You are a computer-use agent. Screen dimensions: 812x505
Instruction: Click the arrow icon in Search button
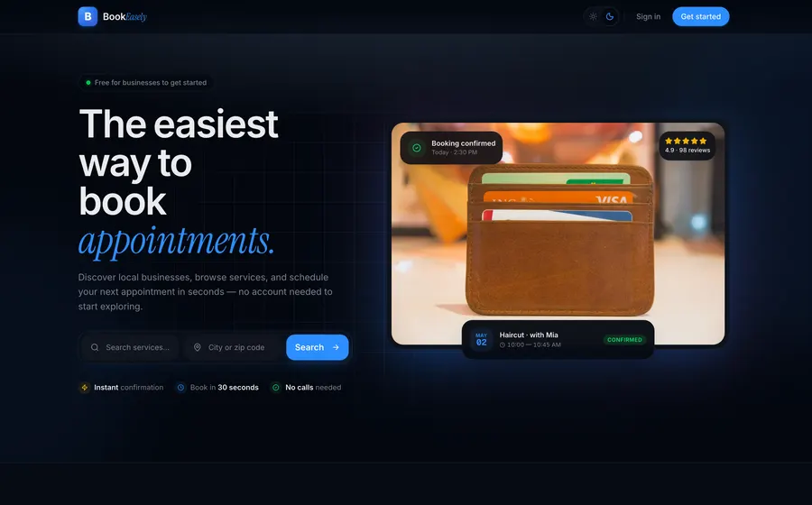(x=336, y=347)
